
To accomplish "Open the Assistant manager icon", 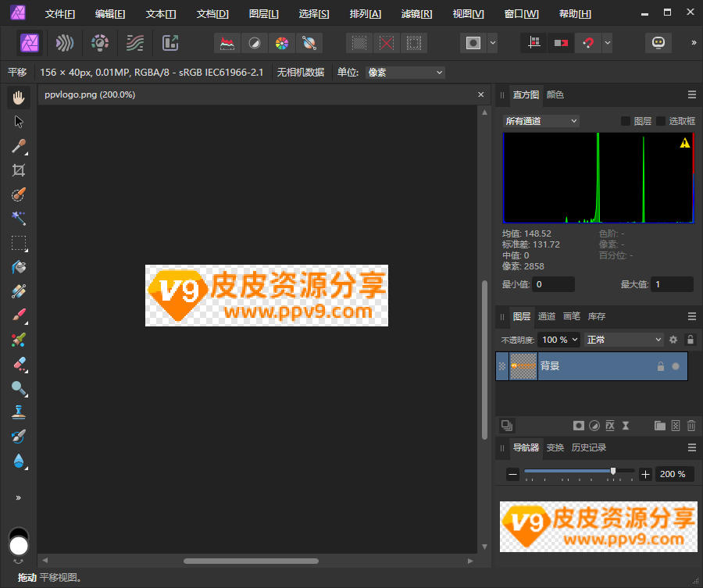I will pos(658,43).
